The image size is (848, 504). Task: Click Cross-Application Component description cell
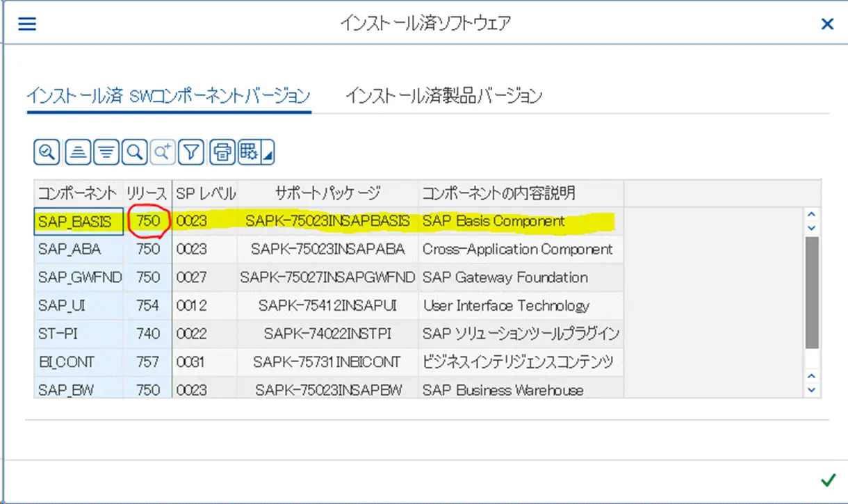pyautogui.click(x=521, y=249)
